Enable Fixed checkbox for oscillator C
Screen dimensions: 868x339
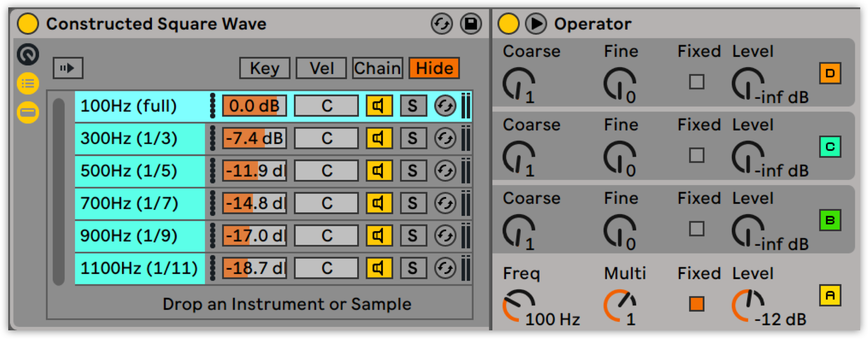point(697,155)
